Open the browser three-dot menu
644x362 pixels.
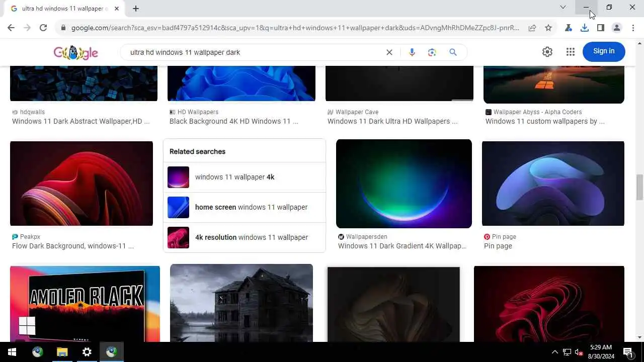pos(633,28)
